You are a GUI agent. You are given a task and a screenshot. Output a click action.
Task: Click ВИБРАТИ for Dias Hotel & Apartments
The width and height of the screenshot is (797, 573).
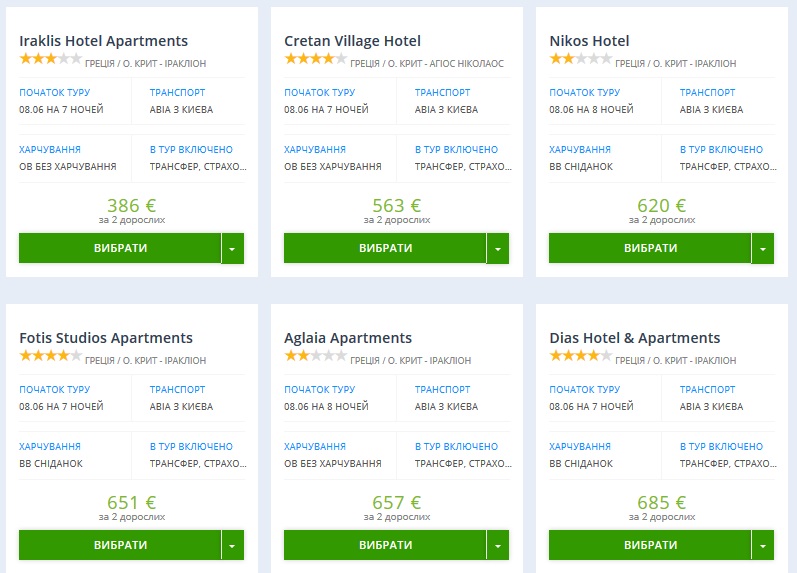pos(650,545)
